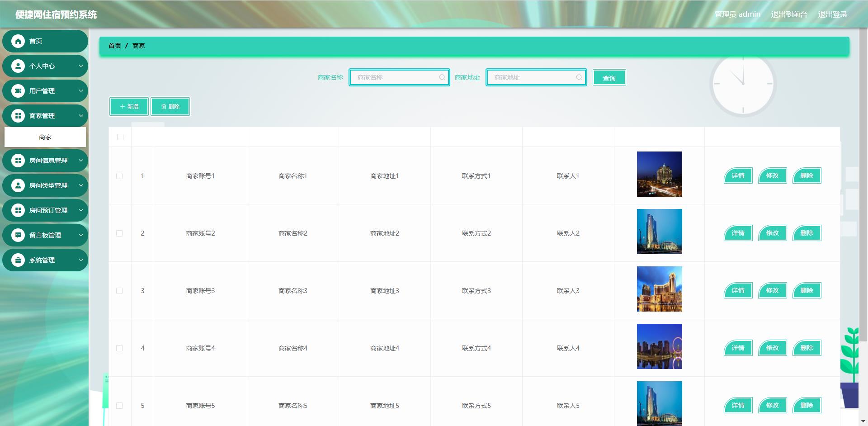
Task: Click the 留言板管理 chat bubble icon
Action: pos(18,235)
